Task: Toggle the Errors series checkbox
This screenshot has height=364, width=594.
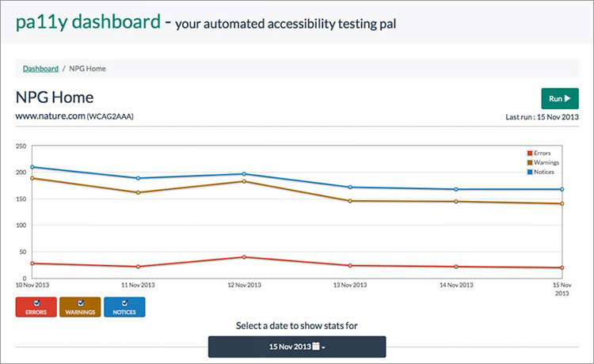Action: pos(36,302)
